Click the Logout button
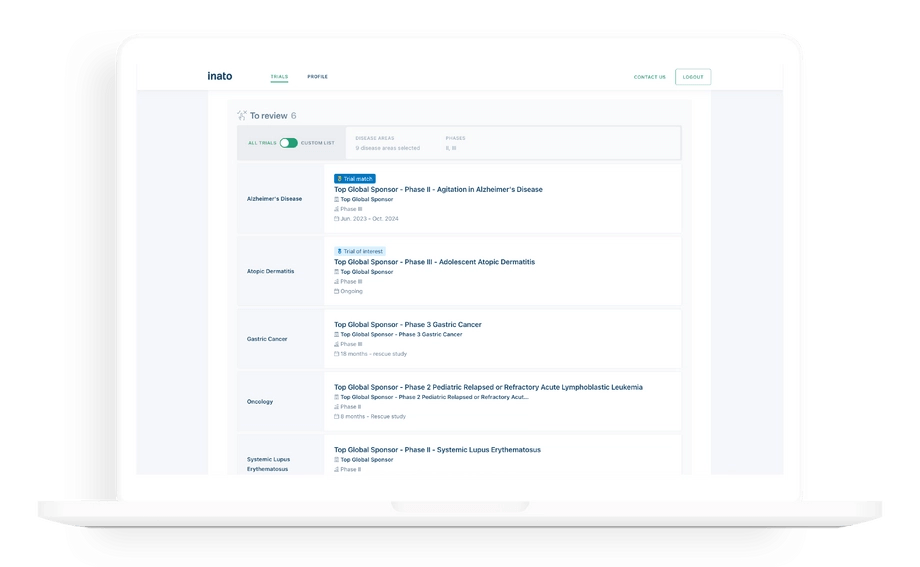 point(693,77)
